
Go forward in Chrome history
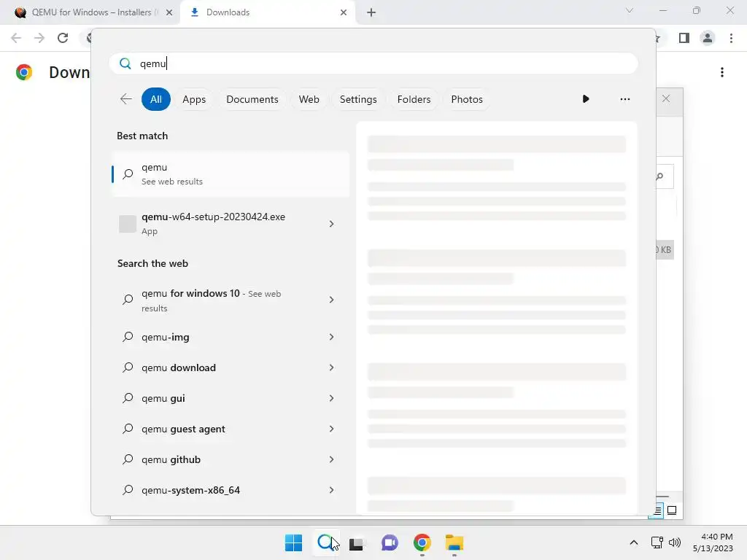pos(39,38)
